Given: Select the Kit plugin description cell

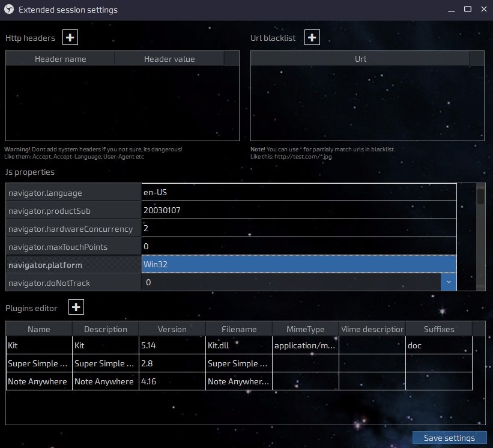Looking at the screenshot, I should click(106, 345).
